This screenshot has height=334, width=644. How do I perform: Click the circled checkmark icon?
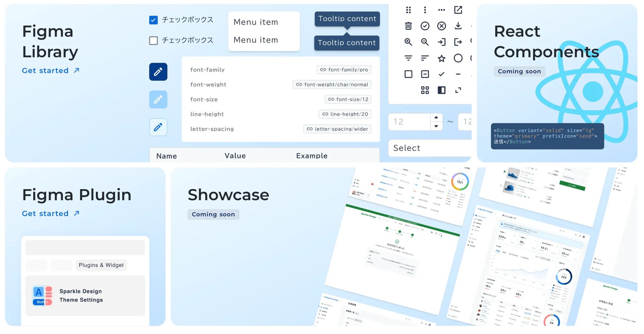click(425, 26)
